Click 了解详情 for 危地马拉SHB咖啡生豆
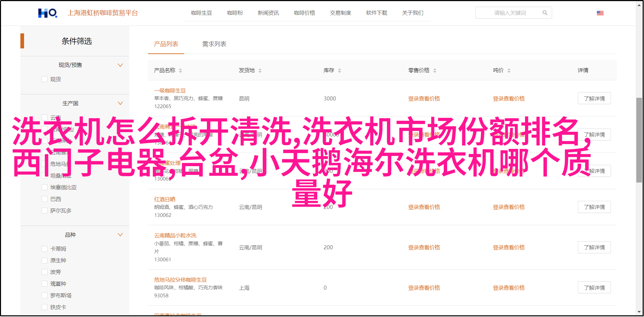 coord(594,288)
